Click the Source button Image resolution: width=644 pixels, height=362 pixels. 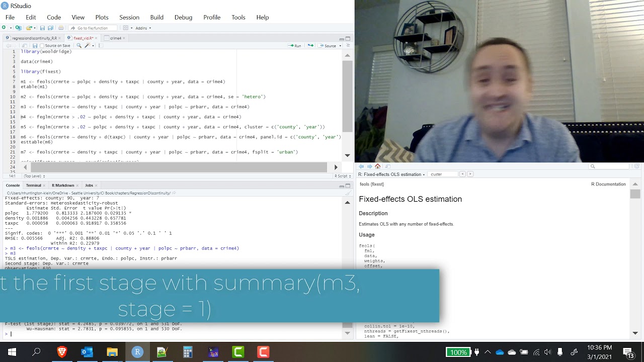click(328, 46)
